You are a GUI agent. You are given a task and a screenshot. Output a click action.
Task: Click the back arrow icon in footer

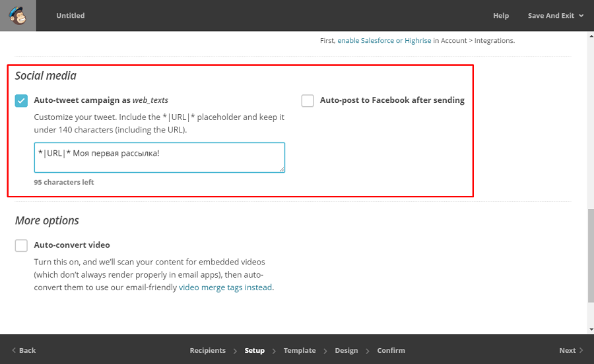click(x=14, y=351)
